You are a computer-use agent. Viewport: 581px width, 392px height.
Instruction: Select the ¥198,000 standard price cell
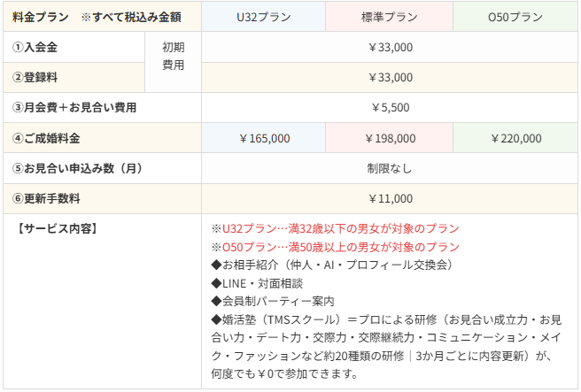(389, 138)
